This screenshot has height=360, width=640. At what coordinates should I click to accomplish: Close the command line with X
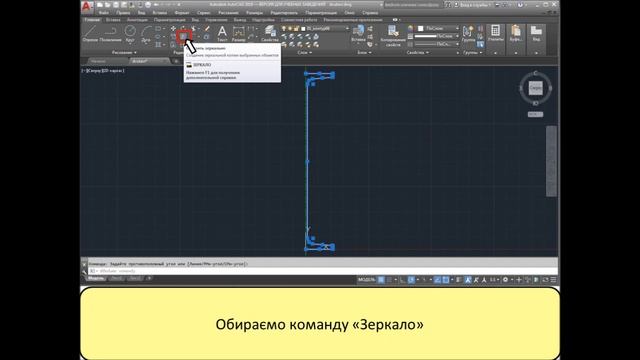pos(84,264)
